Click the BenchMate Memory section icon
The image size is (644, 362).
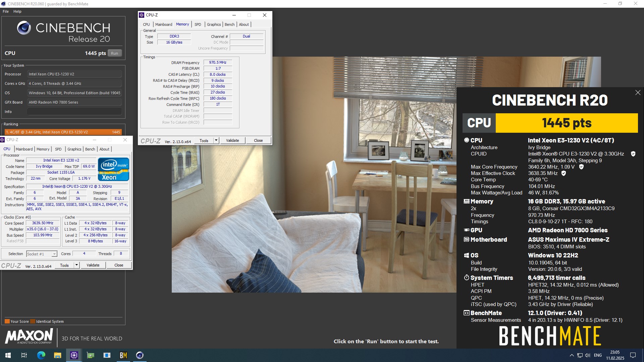click(466, 201)
